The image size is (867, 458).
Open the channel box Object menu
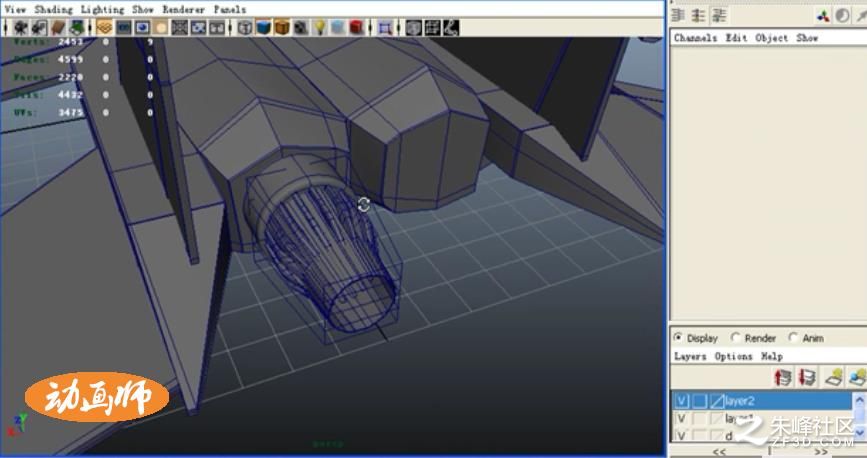click(771, 38)
